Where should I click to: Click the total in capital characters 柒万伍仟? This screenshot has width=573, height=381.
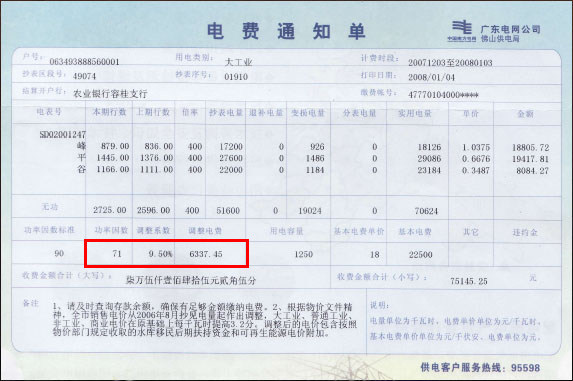190,280
